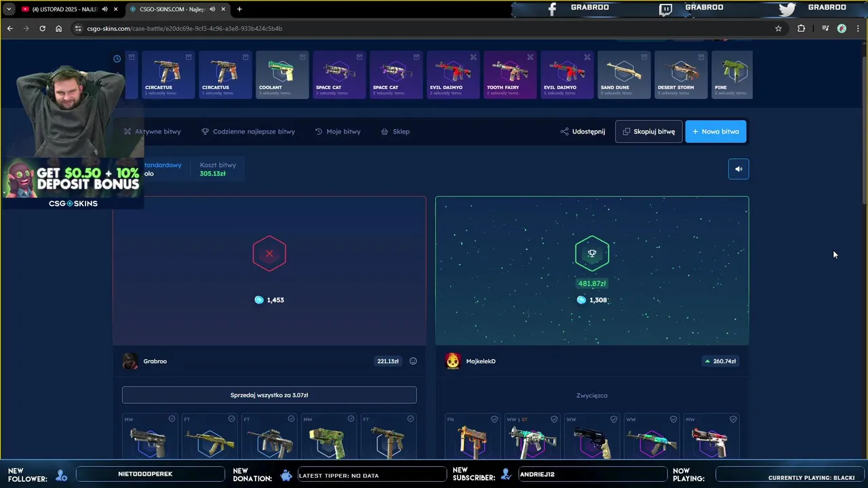Toggle the check on MajkelekD's MW item

point(733,419)
